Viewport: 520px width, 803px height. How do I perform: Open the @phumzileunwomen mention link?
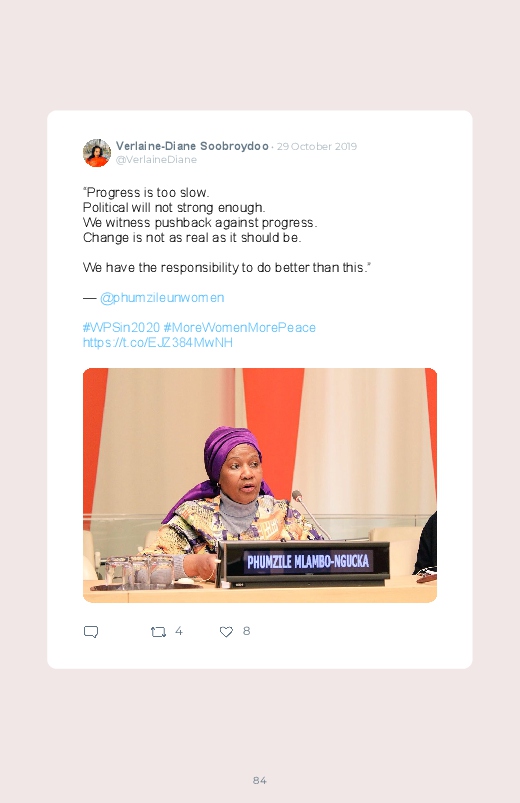pos(162,298)
